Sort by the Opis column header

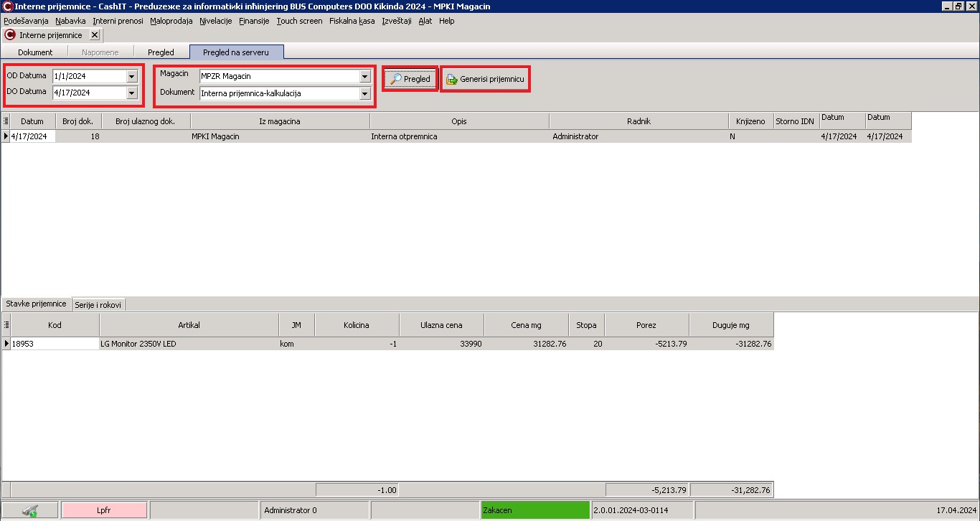(x=459, y=121)
